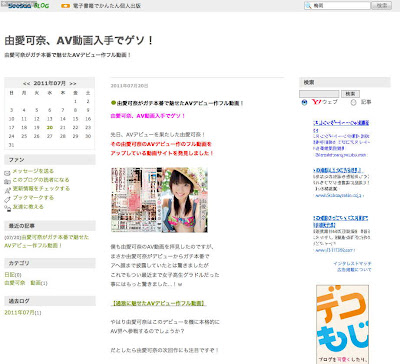Click the Yahoo Y! logo in the search widget
The height and width of the screenshot is (364, 400).
pyautogui.click(x=316, y=102)
